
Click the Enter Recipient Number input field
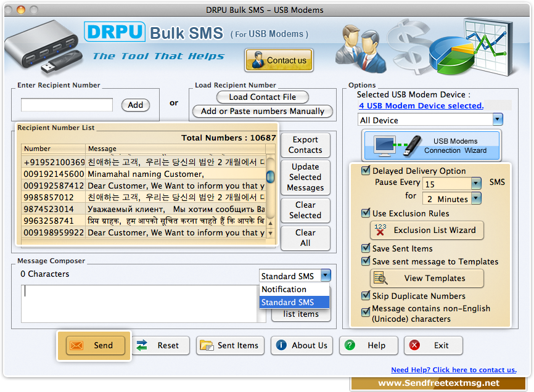67,105
